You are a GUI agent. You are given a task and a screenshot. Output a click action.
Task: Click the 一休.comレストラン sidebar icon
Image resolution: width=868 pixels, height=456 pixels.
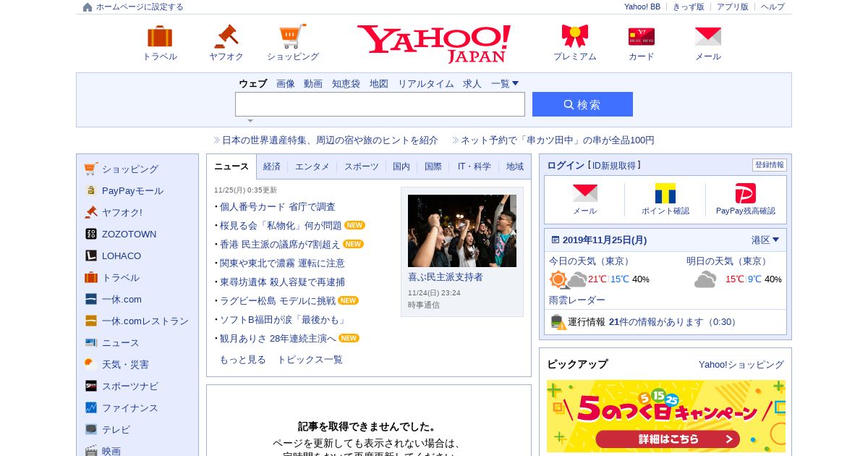tap(90, 321)
